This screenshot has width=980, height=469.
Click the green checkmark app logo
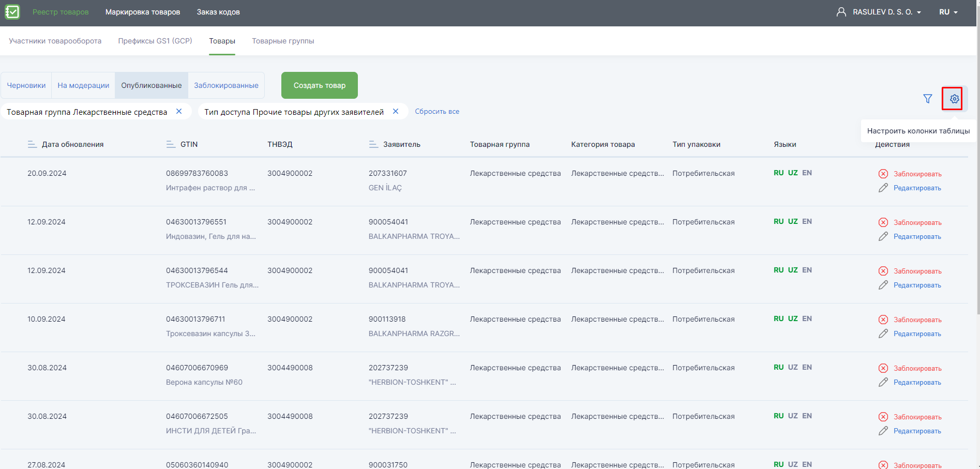(12, 12)
